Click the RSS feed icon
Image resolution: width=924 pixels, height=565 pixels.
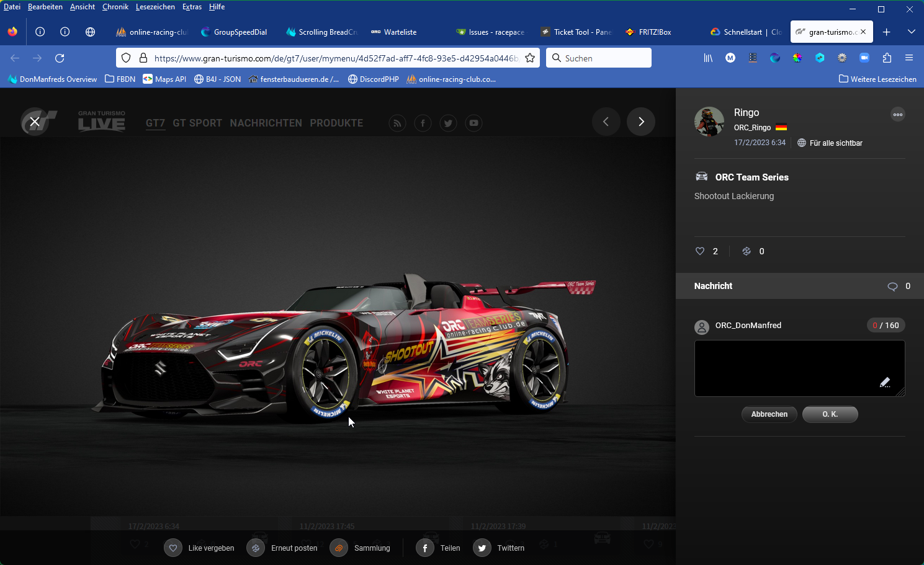pos(397,123)
